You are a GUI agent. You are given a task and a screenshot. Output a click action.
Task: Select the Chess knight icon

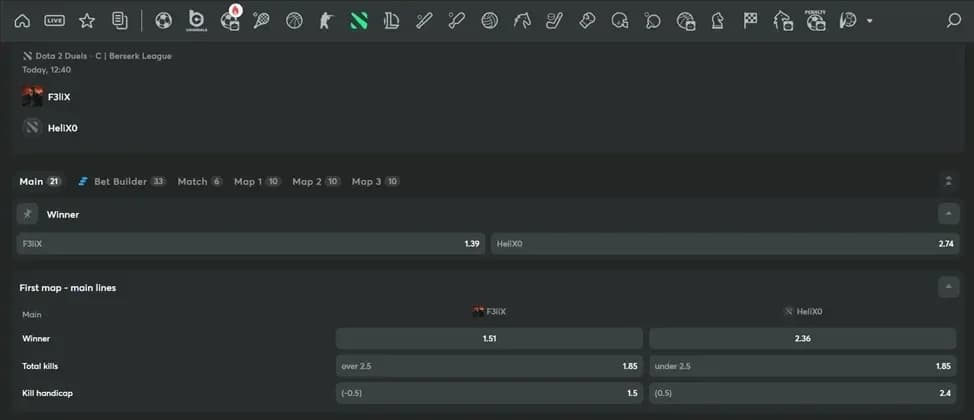point(717,21)
